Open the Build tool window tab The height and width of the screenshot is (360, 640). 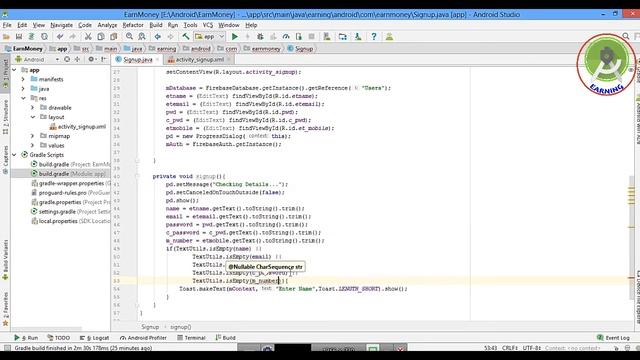coord(226,338)
